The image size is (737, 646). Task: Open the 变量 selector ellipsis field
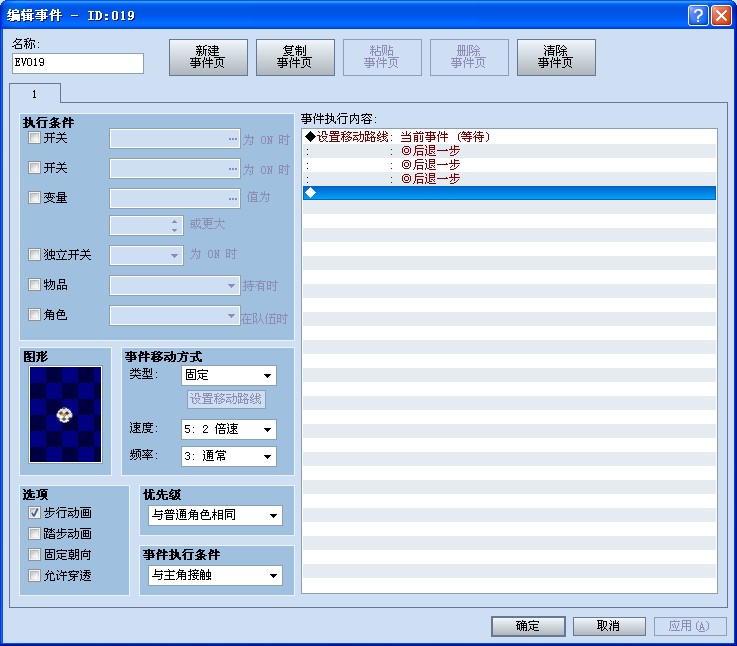click(175, 198)
